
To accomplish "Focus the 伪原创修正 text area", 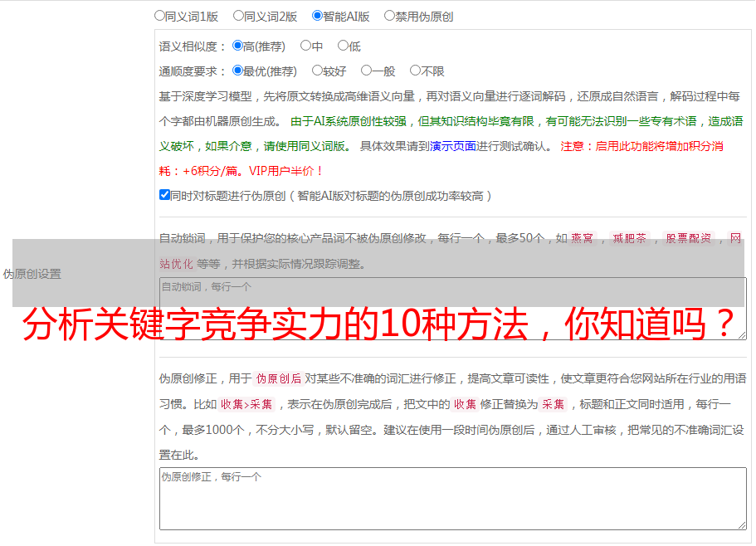I will 453,499.
